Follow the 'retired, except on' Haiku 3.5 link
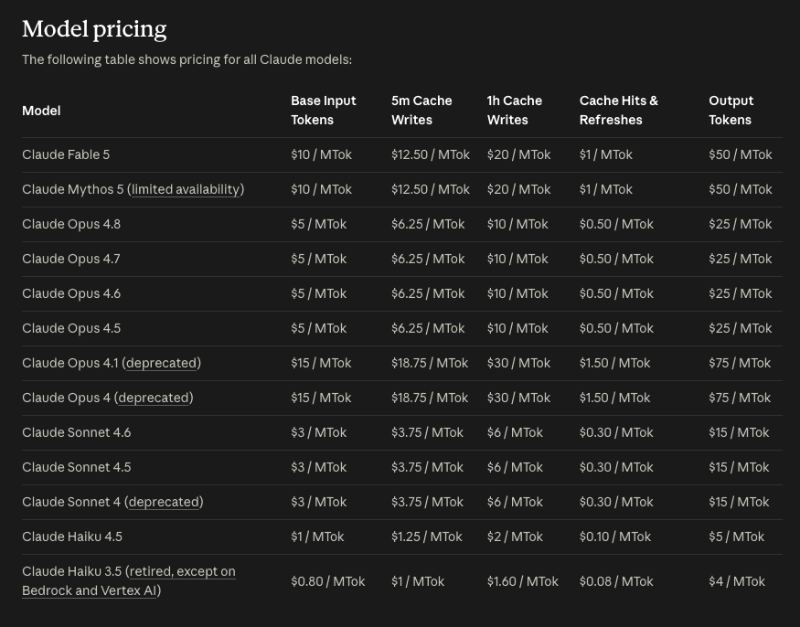800x627 pixels. pyautogui.click(x=183, y=571)
